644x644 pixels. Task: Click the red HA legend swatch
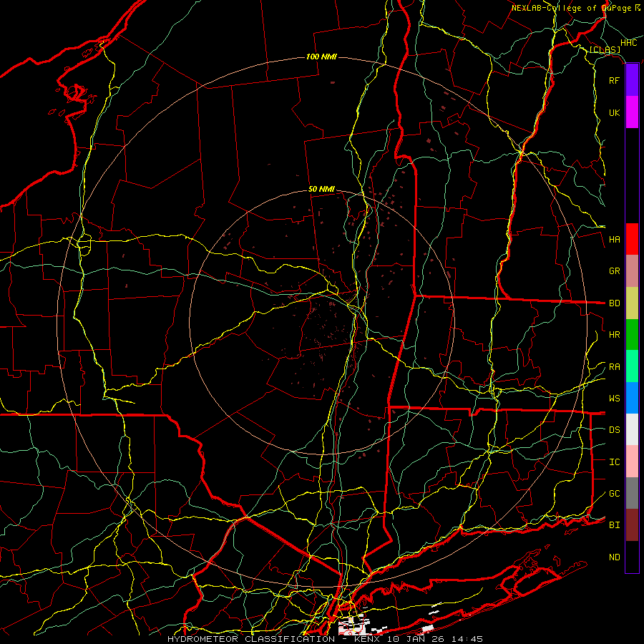[x=632, y=239]
